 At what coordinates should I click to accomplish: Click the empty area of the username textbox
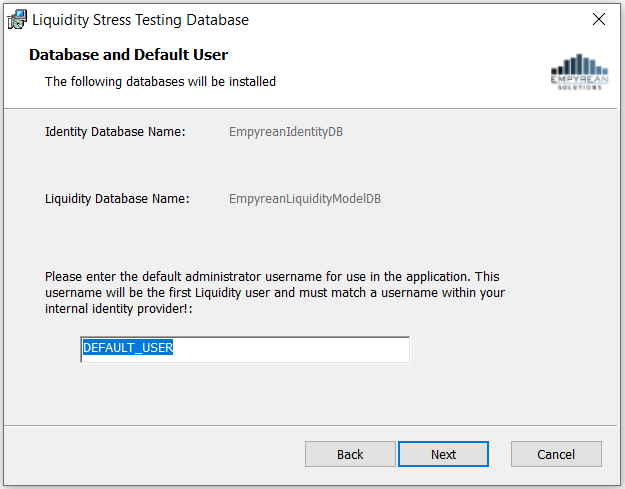pos(291,350)
